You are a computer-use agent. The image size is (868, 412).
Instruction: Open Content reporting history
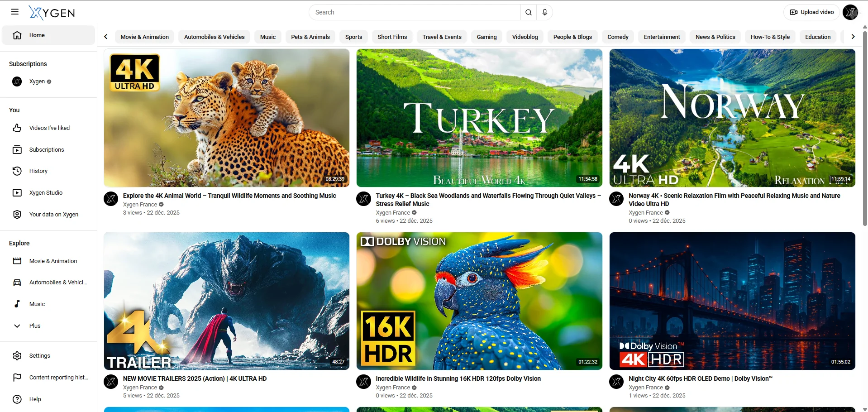click(58, 378)
